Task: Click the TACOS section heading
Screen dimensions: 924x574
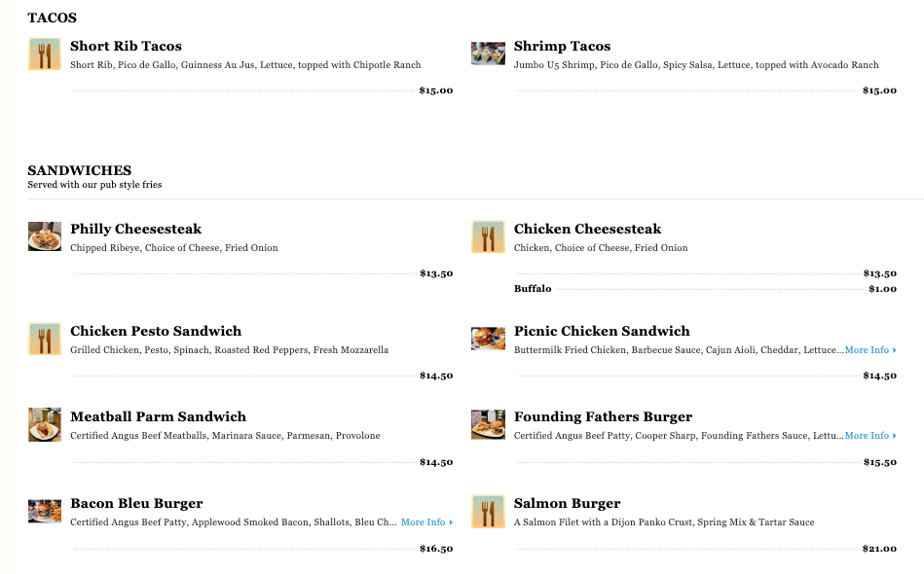Action: 53,18
